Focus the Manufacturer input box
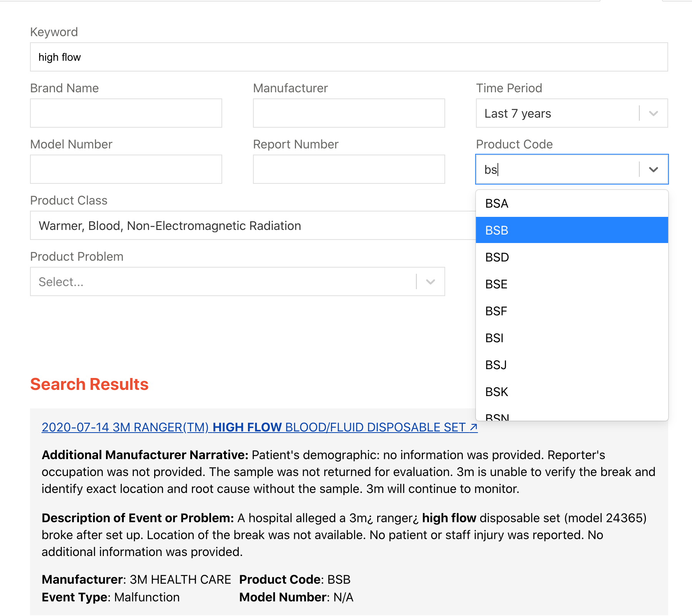 (349, 113)
